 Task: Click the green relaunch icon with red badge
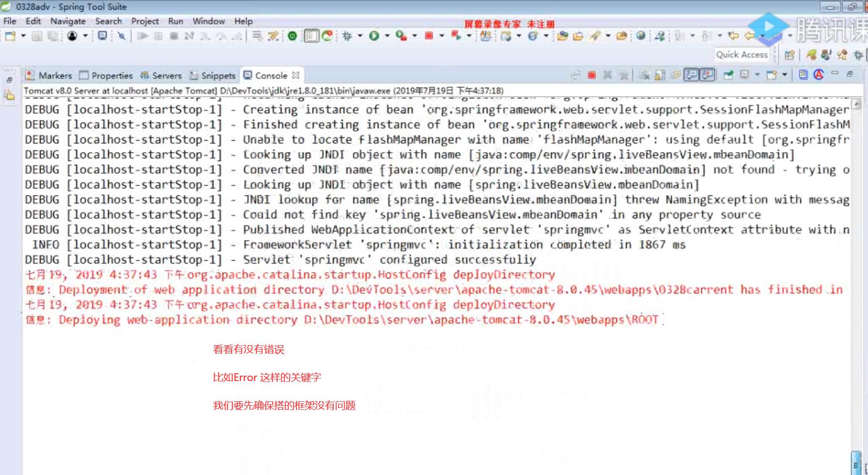pos(327,36)
